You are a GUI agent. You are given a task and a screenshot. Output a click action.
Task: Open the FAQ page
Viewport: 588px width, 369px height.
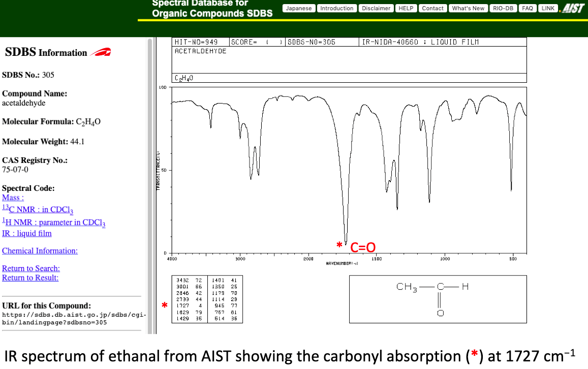(527, 9)
